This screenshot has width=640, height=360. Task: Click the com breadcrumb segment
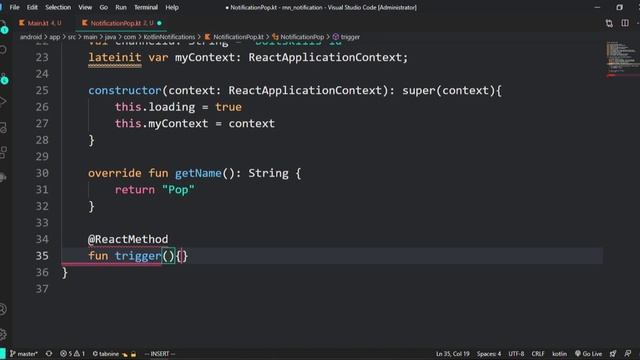click(130, 37)
